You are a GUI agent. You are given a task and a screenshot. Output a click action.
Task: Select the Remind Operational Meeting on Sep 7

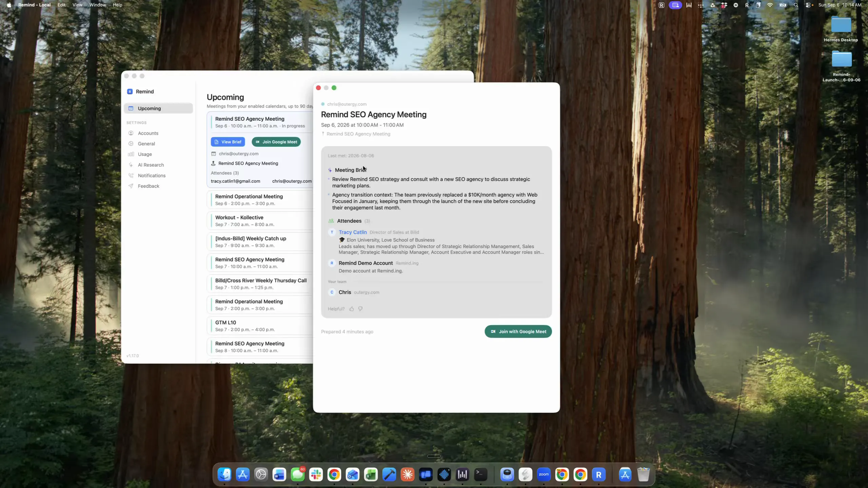[x=260, y=305]
